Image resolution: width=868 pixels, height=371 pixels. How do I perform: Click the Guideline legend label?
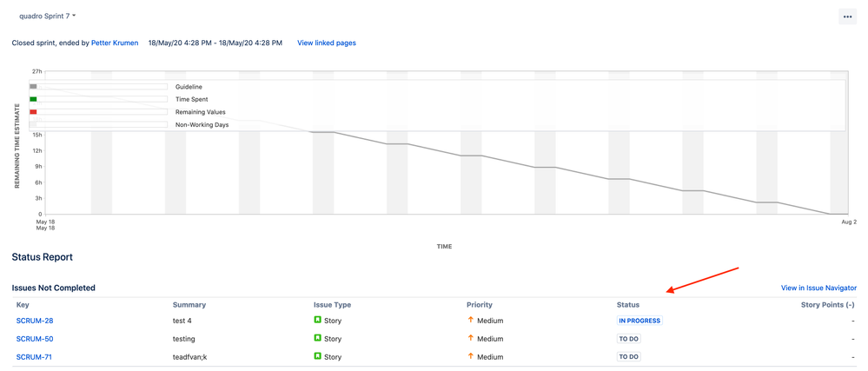[189, 87]
